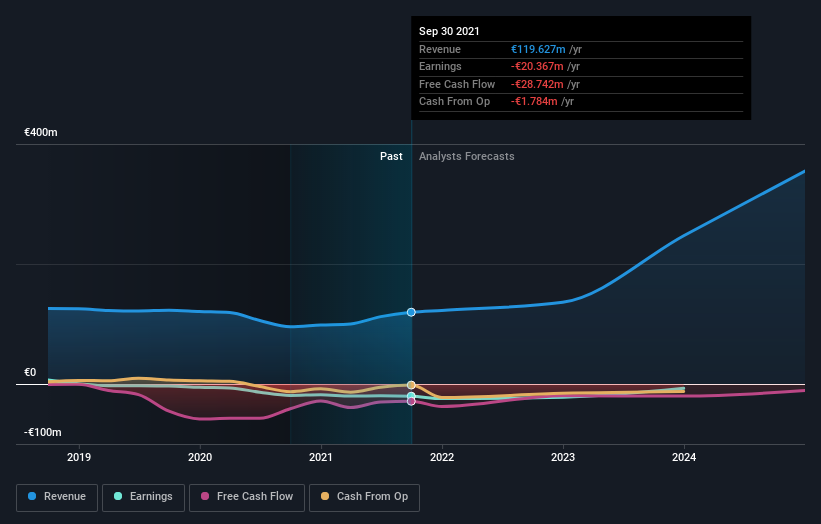Click the Free Cash Flow label in tooltip
The image size is (821, 524).
pyautogui.click(x=457, y=84)
